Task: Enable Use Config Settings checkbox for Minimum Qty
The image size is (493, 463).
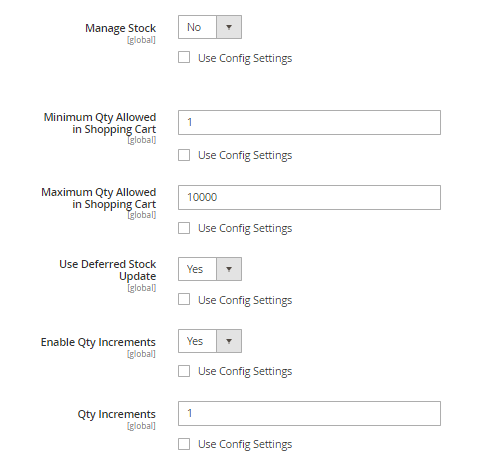Action: coord(184,155)
